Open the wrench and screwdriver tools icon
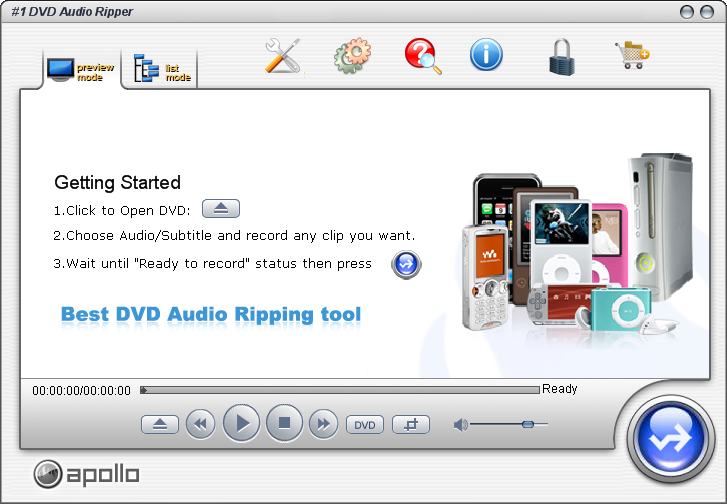This screenshot has height=504, width=727. [x=282, y=55]
